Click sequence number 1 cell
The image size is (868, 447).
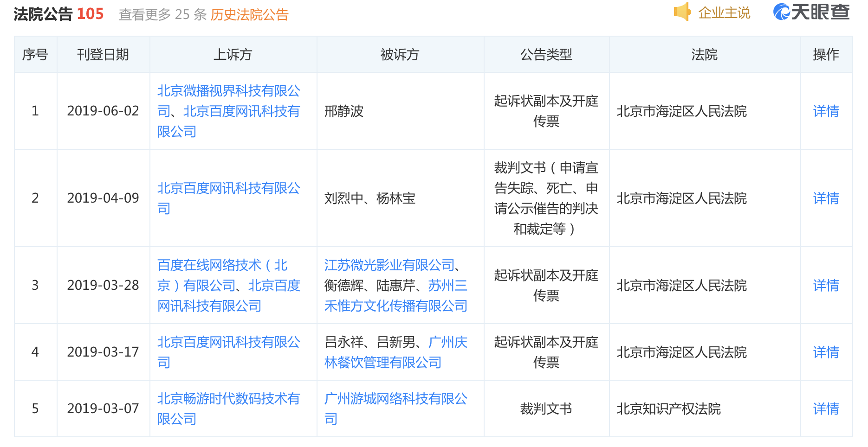click(35, 111)
